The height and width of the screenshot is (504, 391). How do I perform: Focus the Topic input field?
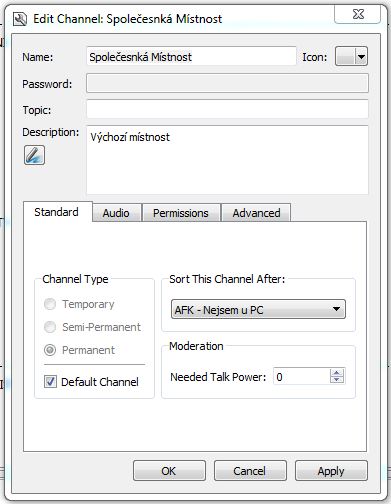[227, 109]
